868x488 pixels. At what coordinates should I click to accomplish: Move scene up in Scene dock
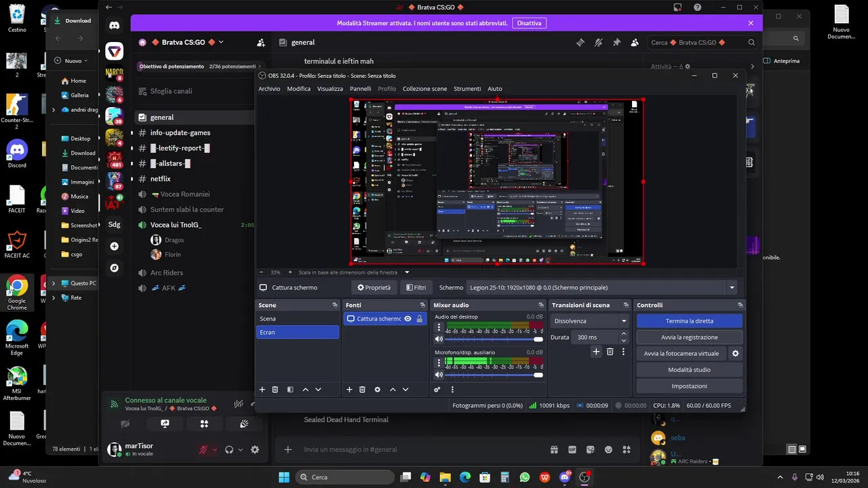pyautogui.click(x=305, y=390)
